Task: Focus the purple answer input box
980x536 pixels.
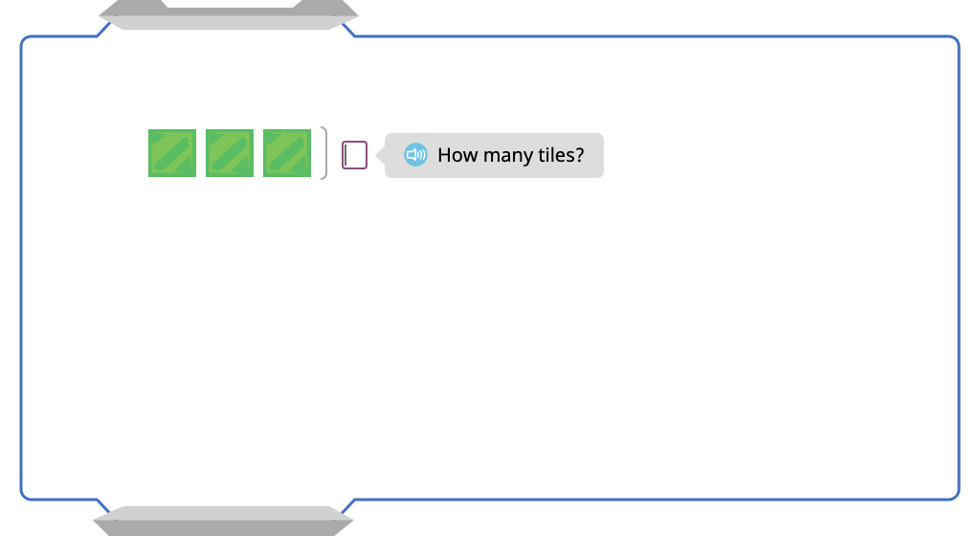Action: click(x=354, y=155)
